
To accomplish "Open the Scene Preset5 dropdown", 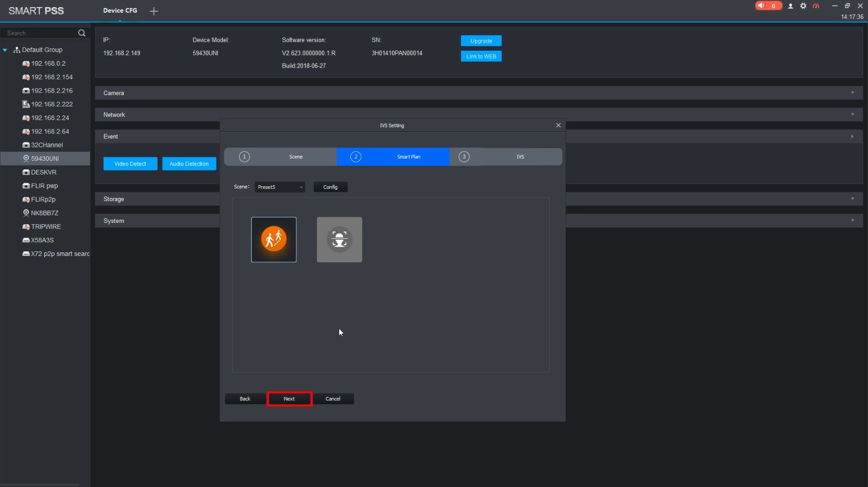I will coord(280,187).
